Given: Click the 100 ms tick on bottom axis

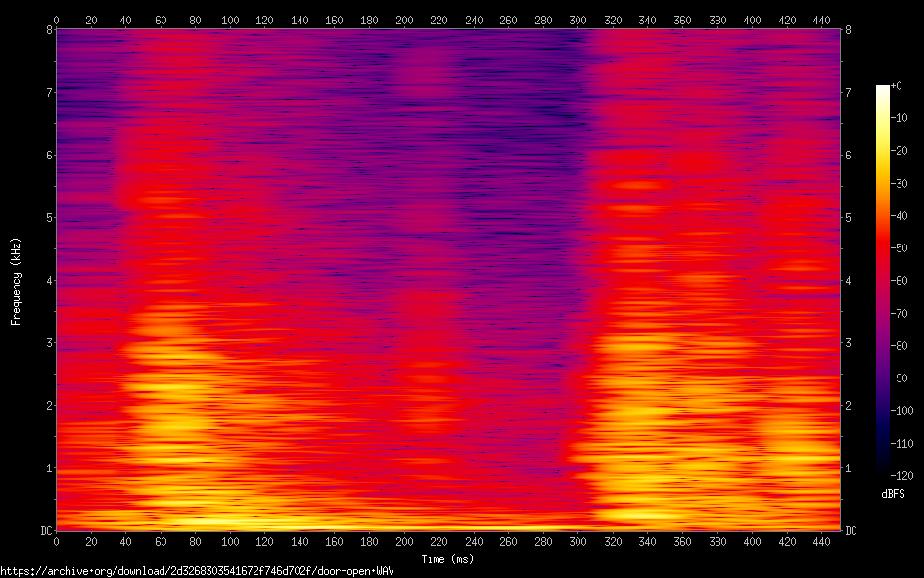Looking at the screenshot, I should pos(230,541).
